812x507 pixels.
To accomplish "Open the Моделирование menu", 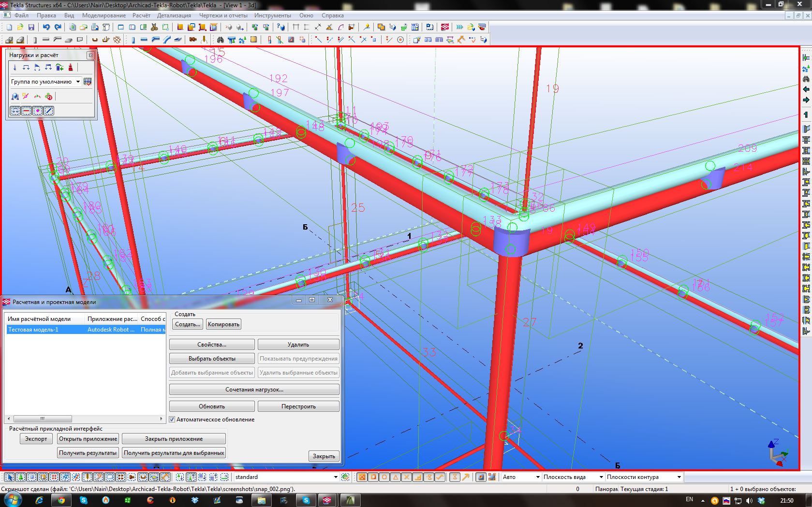I will [x=103, y=15].
